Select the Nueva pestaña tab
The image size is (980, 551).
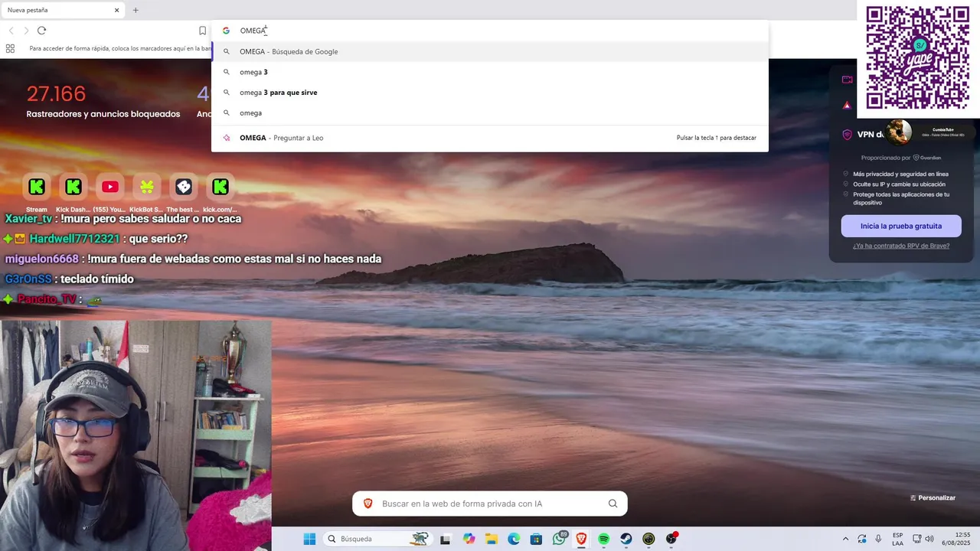click(x=63, y=10)
